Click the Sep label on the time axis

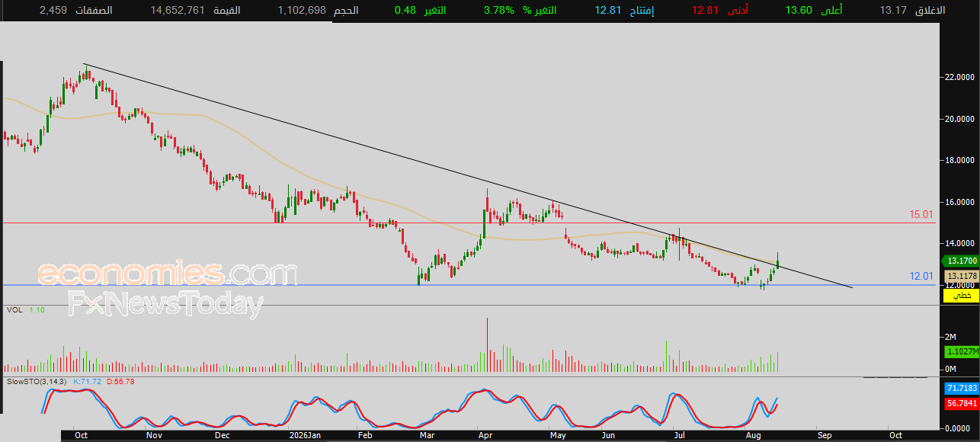pos(825,436)
